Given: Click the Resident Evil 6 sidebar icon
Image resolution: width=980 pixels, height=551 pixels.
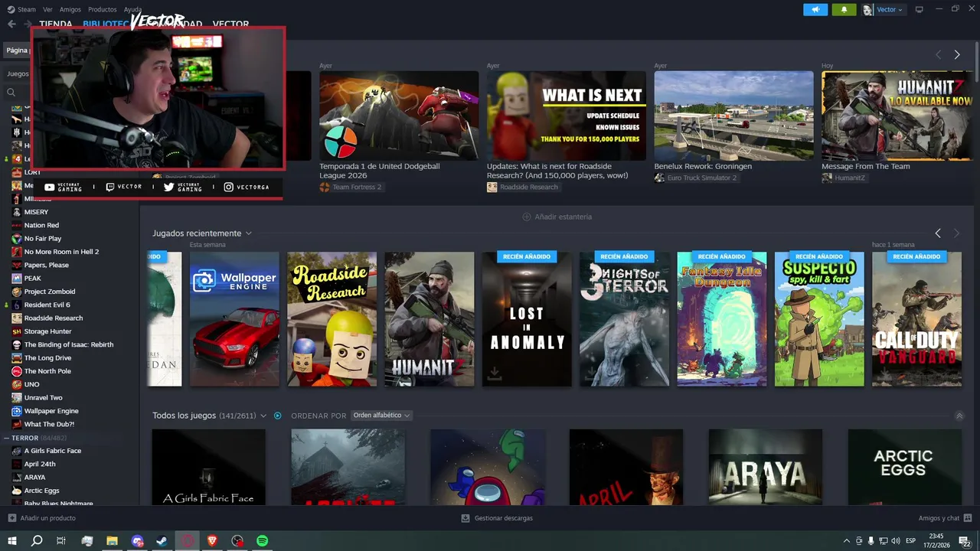Looking at the screenshot, I should pyautogui.click(x=17, y=305).
